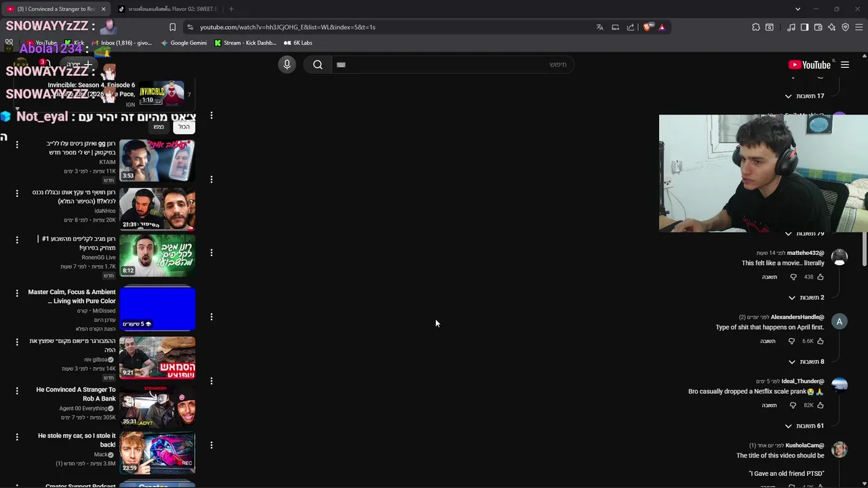868x488 pixels.
Task: Open the Google Gemini bookmark
Action: click(184, 43)
